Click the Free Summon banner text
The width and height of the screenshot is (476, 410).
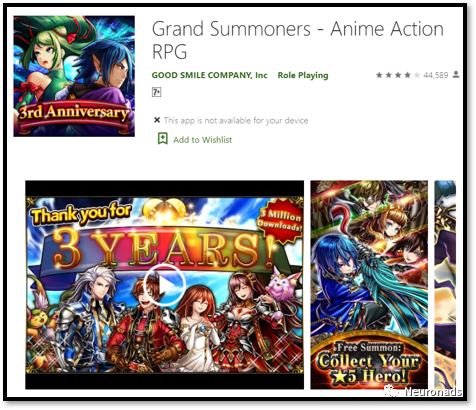[369, 348]
